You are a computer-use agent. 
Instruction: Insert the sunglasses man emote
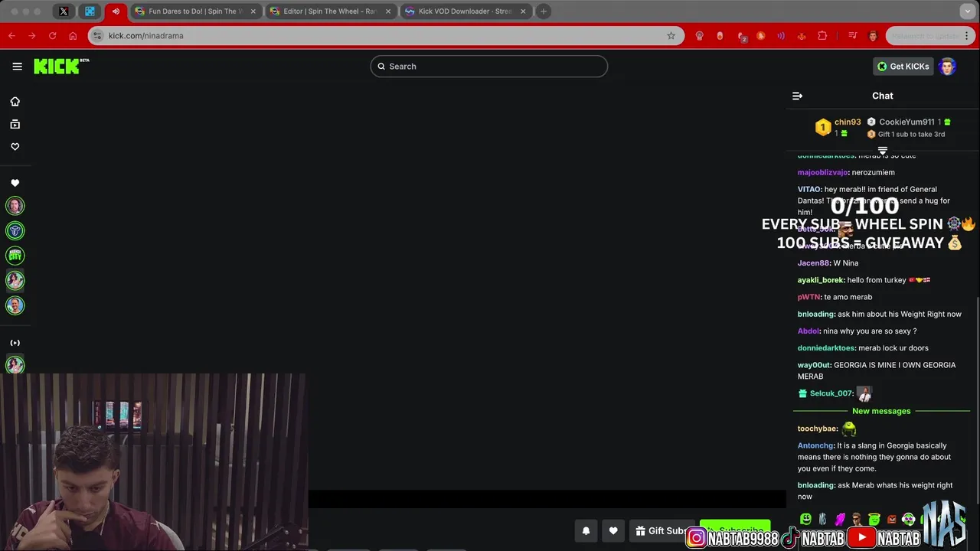click(x=857, y=520)
